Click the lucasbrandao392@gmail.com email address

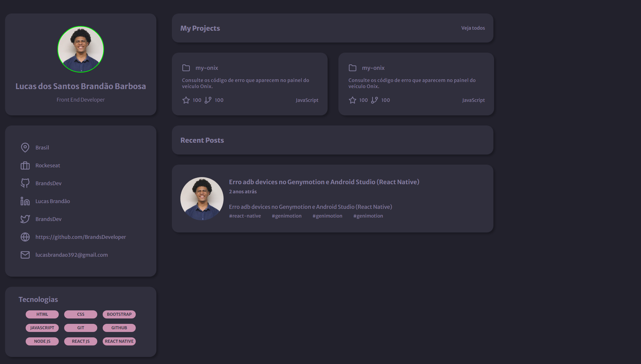coord(72,255)
